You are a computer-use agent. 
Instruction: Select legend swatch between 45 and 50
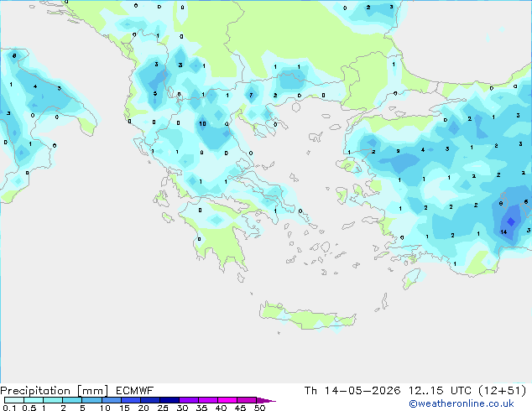pos(247,400)
